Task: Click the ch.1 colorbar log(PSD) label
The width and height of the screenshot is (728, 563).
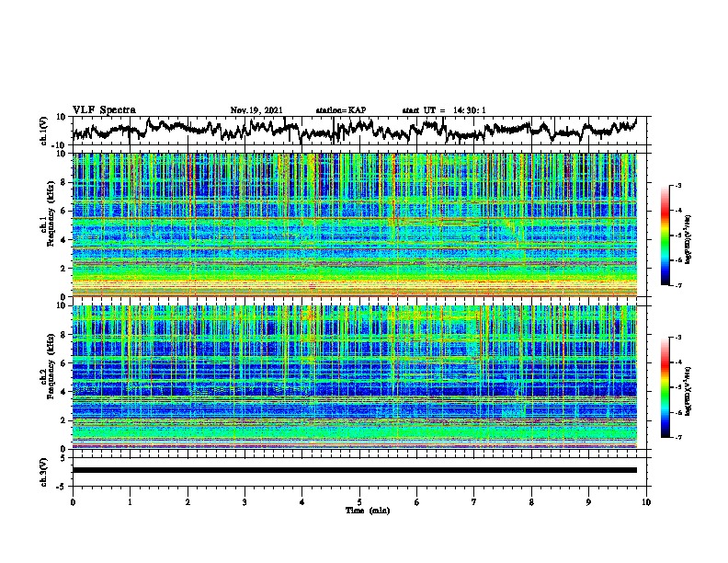Action: click(688, 240)
